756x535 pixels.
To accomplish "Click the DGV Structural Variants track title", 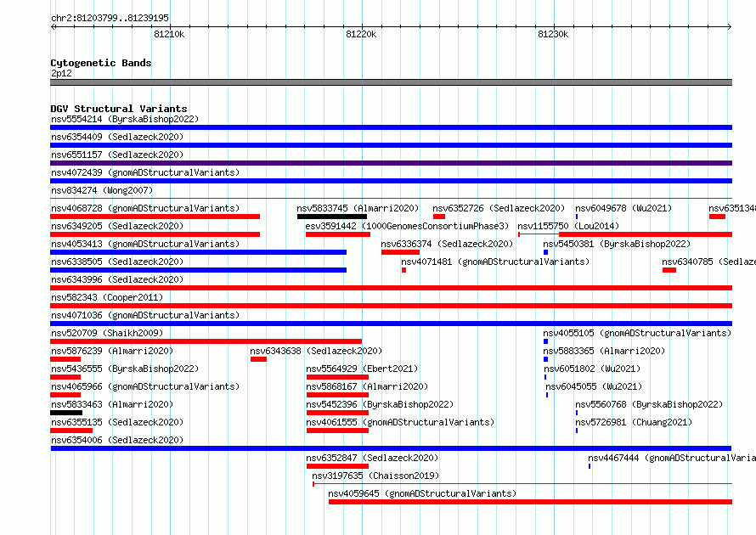I will pos(119,109).
